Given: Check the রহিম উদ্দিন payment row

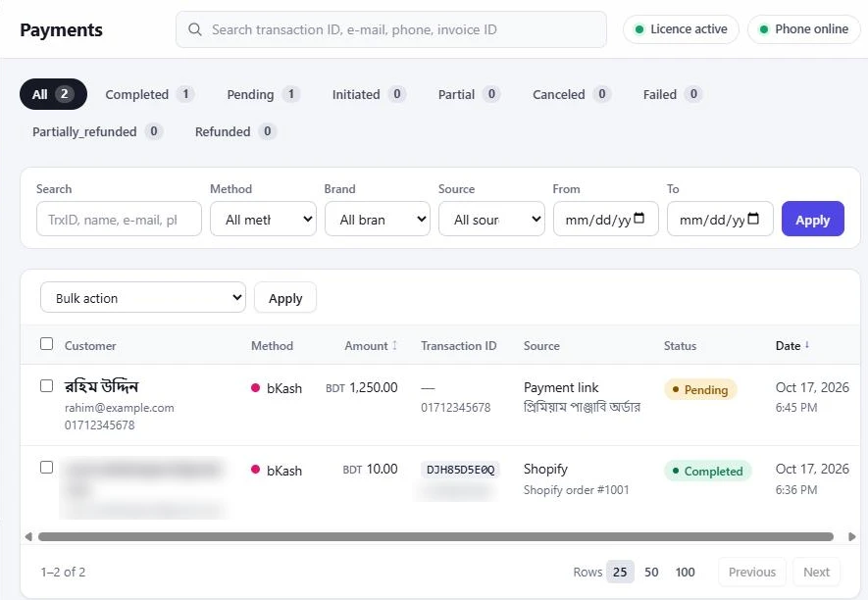Looking at the screenshot, I should [x=46, y=386].
